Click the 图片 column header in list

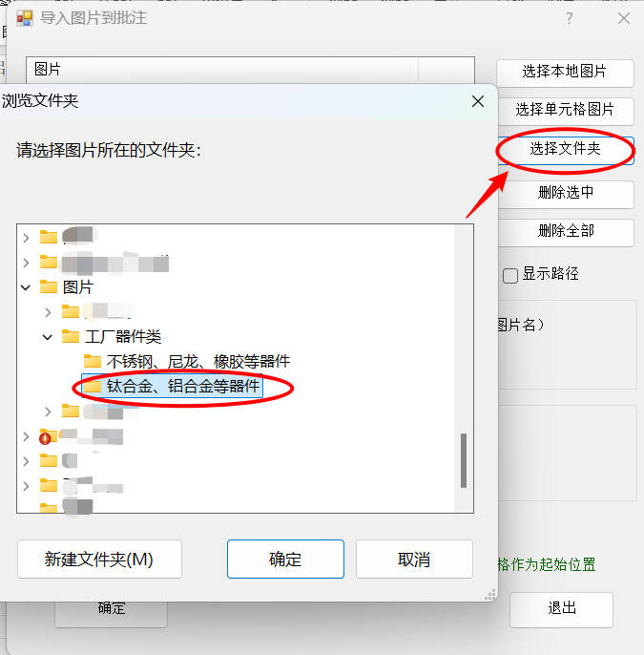click(222, 70)
